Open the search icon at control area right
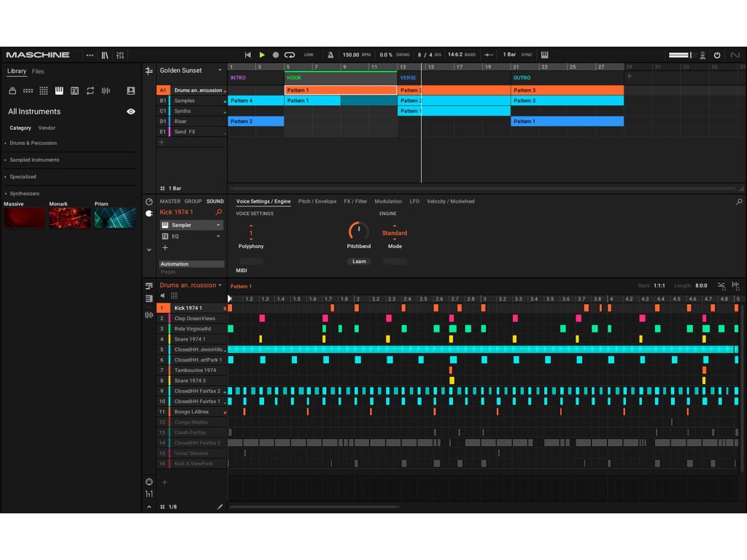The height and width of the screenshot is (560, 747). pos(739,202)
